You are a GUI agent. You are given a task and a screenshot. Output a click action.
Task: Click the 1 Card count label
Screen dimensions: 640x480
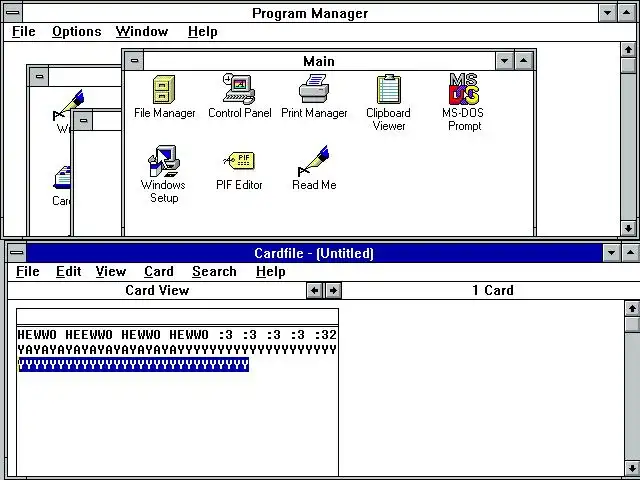tap(493, 290)
